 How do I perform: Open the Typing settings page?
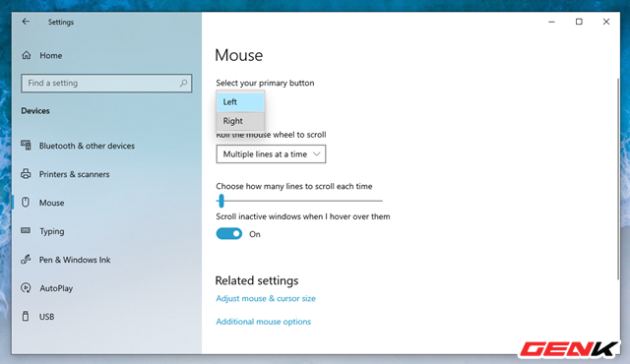point(52,231)
